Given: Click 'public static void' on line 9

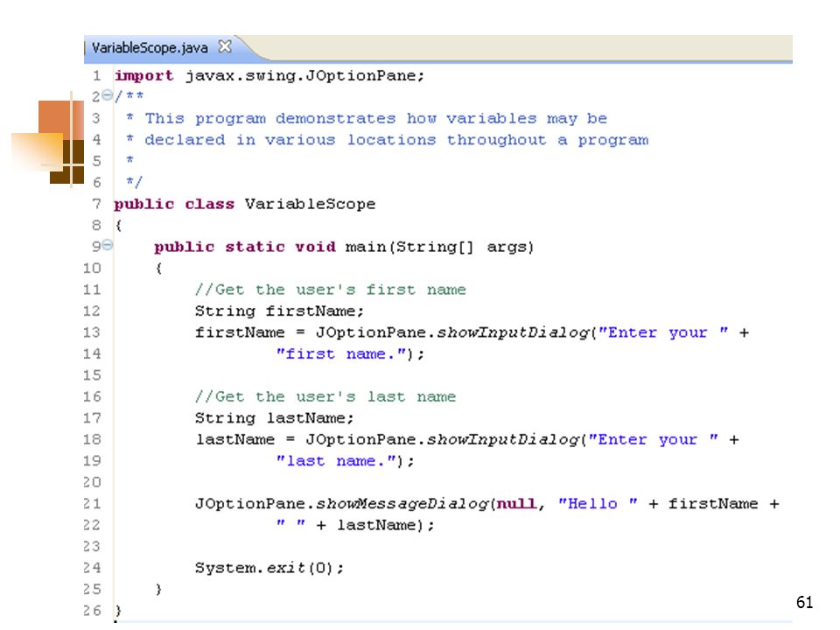Looking at the screenshot, I should coord(245,247).
